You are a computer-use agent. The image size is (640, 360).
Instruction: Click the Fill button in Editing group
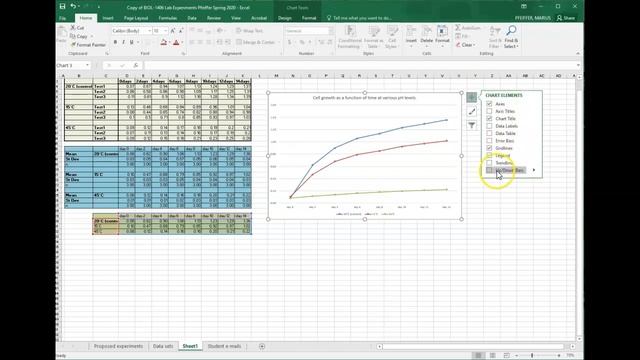point(462,36)
